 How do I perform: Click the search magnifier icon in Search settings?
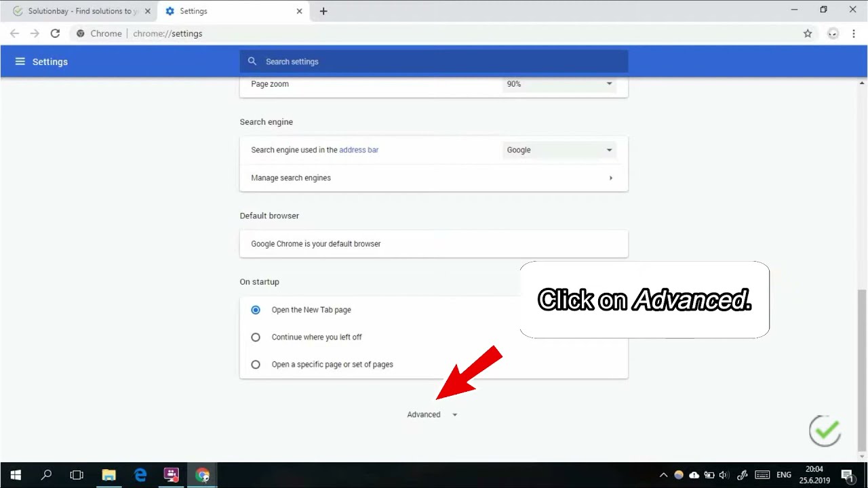point(252,61)
